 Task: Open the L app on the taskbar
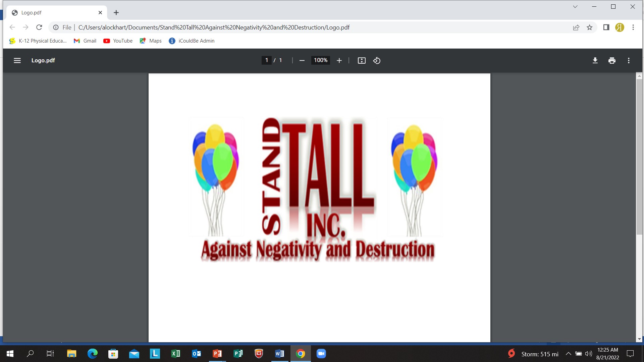pos(155,354)
